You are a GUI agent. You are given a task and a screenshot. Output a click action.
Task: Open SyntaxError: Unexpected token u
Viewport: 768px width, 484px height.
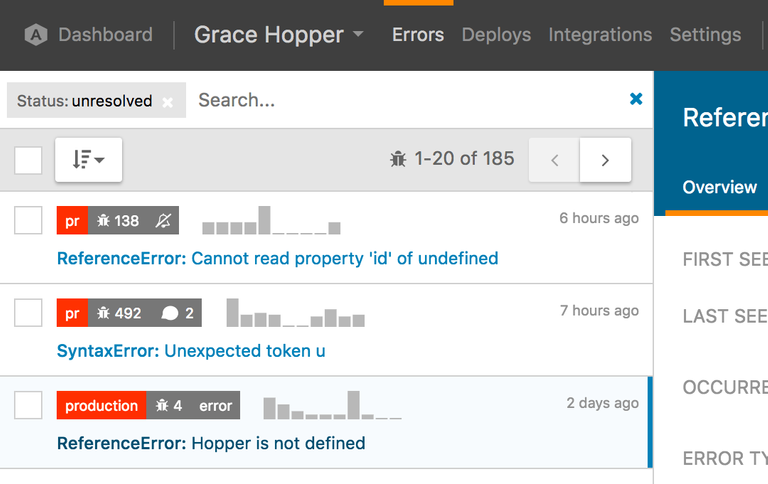pos(191,351)
